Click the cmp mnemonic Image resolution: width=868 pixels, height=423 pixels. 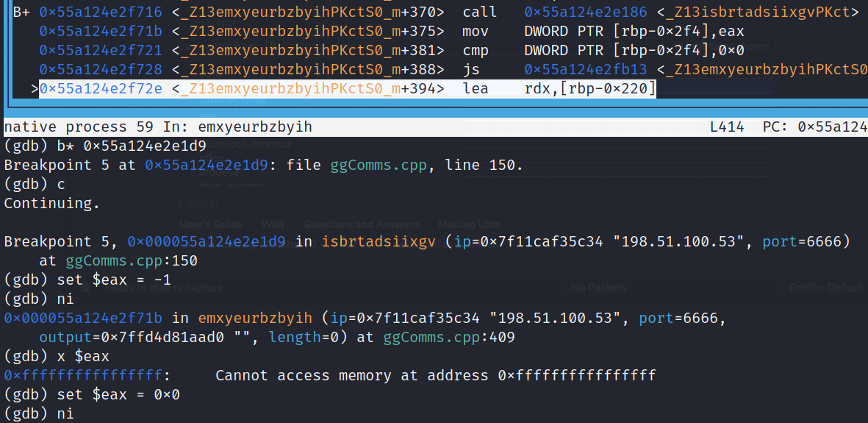click(475, 51)
